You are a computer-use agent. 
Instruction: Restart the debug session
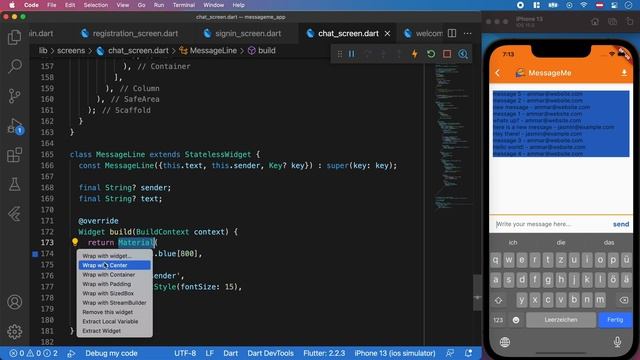point(431,54)
